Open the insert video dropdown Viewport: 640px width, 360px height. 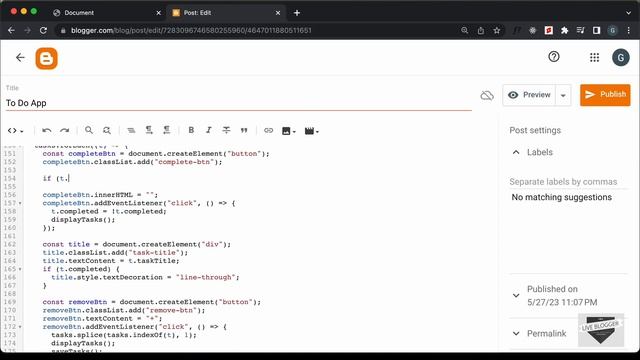[x=311, y=131]
